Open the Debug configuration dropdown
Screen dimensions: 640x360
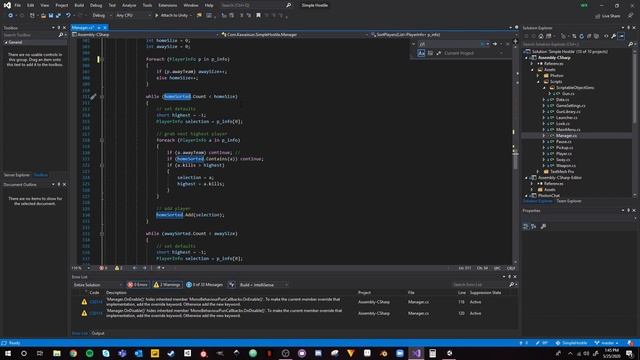[x=102, y=16]
